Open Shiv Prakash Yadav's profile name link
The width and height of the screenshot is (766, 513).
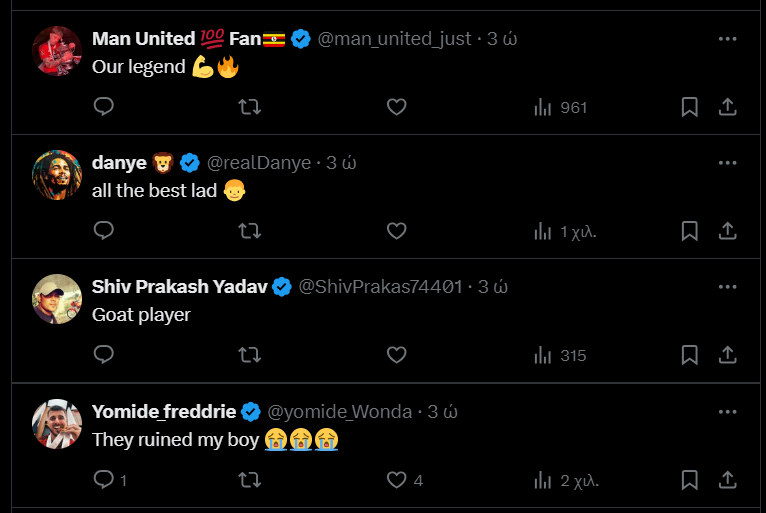[x=179, y=287]
